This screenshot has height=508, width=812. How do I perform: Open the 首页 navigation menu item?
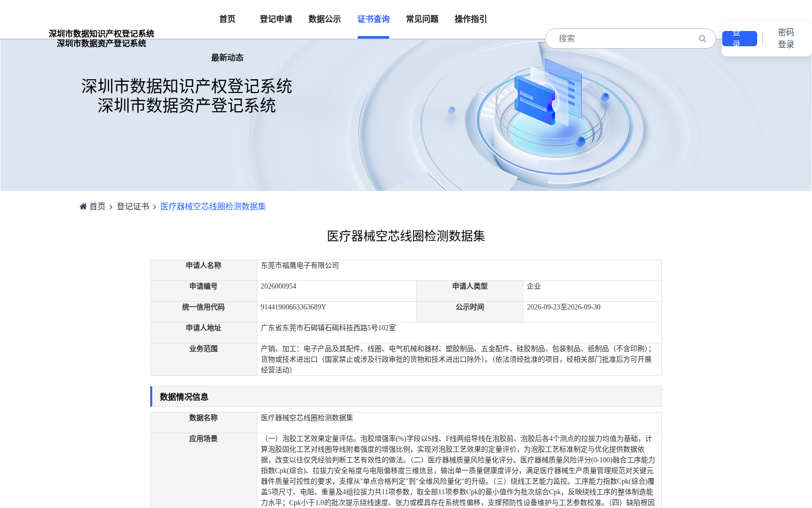point(227,19)
